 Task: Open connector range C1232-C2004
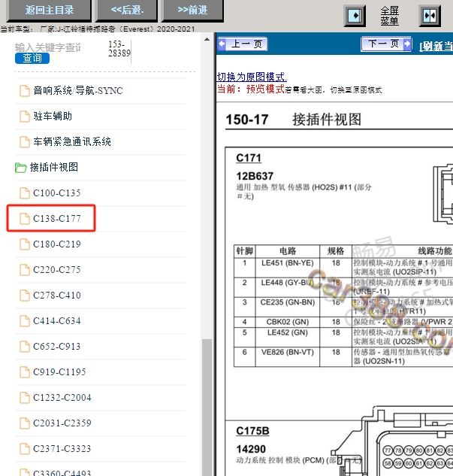pos(62,397)
